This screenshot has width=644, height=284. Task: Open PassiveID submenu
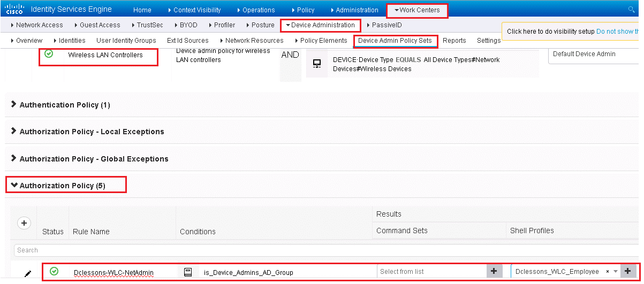(384, 25)
